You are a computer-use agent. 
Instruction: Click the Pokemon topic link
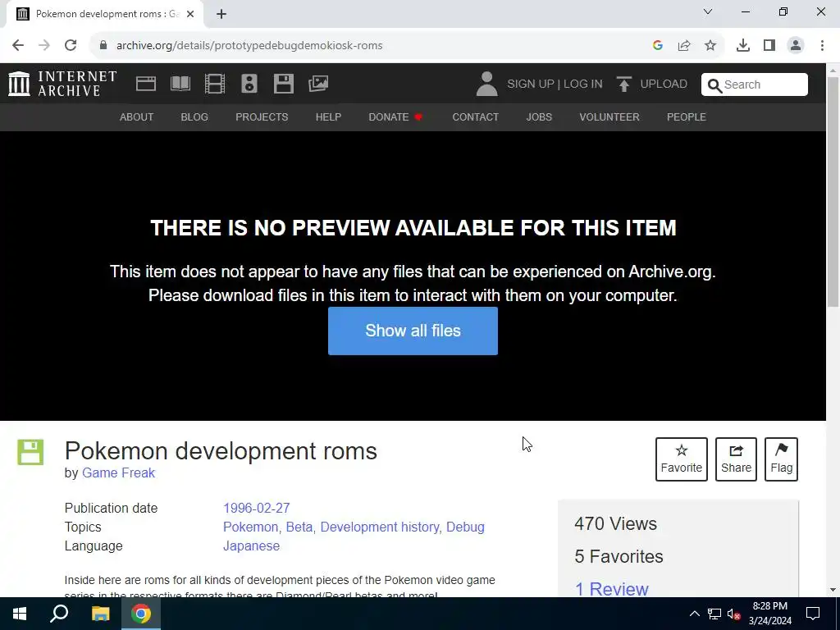[251, 527]
